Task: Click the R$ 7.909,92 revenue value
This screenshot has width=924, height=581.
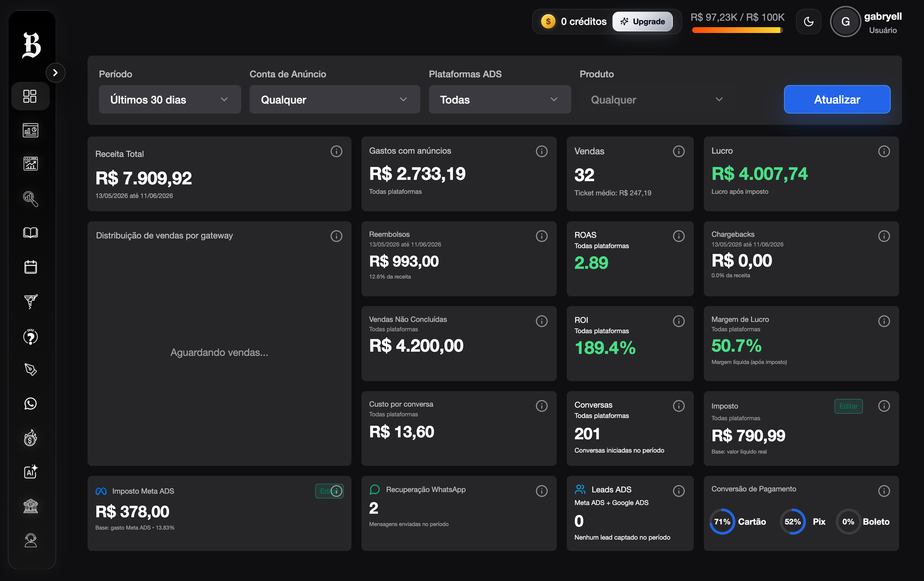Action: [144, 178]
